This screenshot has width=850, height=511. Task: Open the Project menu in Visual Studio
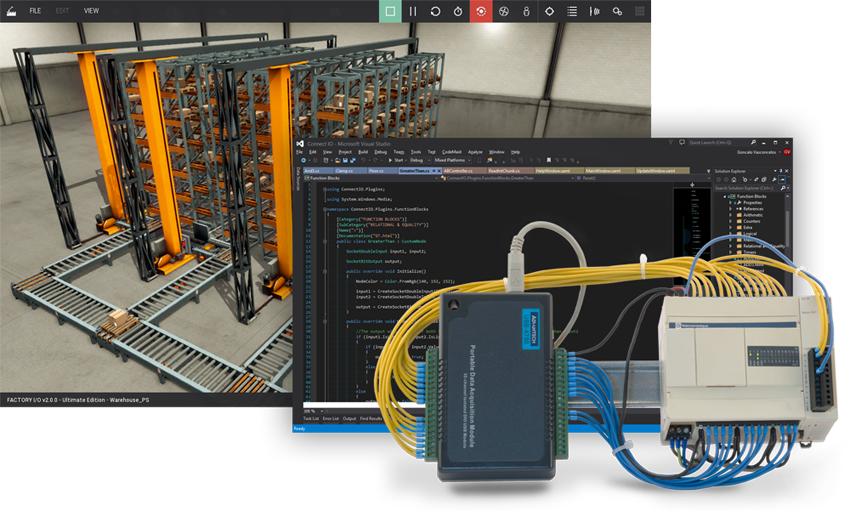[x=345, y=152]
